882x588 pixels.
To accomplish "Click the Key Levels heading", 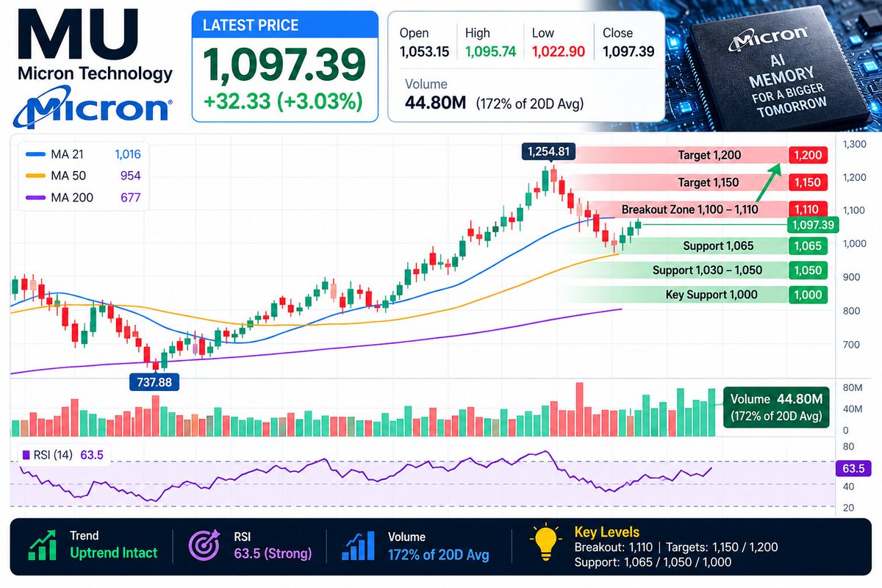I will click(x=606, y=532).
